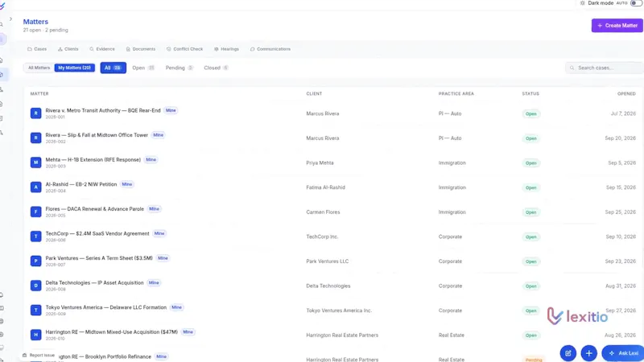Viewport: 644px width, 362px height.
Task: Click Mine badge on TechCorp matter
Action: [x=159, y=233]
